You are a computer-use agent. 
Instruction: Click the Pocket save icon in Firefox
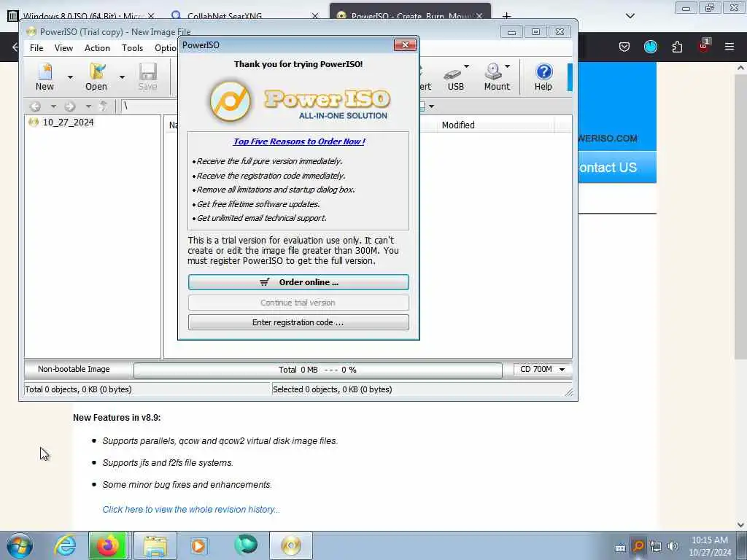(x=624, y=47)
